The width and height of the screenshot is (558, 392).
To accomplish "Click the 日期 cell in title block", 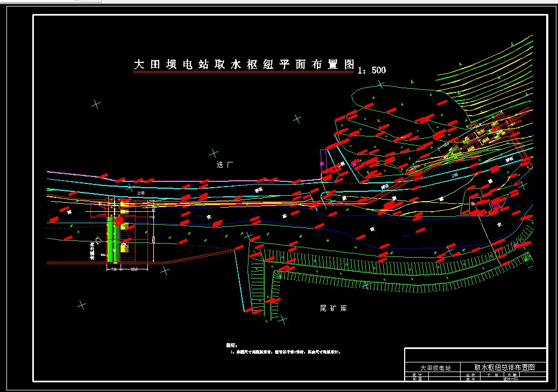I will click(511, 375).
